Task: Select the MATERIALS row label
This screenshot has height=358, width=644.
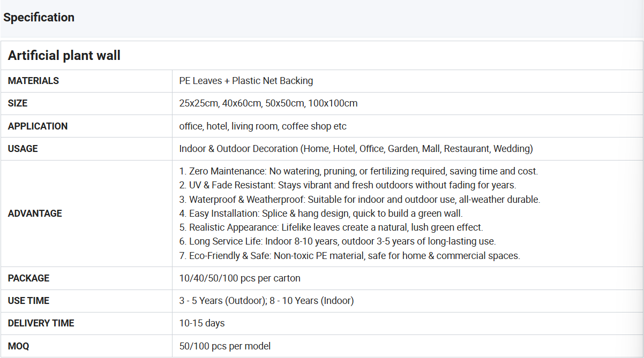Action: pyautogui.click(x=33, y=81)
